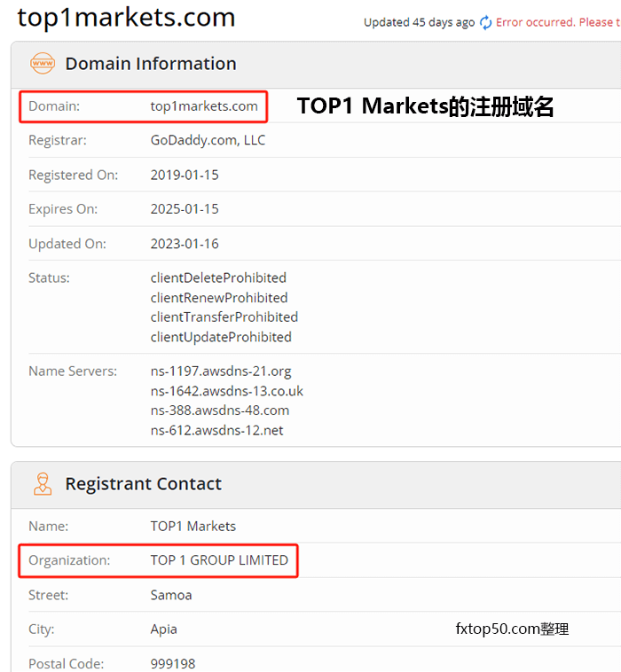The image size is (621, 672).
Task: Select the Registered On date 2019-01-15
Action: (x=185, y=175)
